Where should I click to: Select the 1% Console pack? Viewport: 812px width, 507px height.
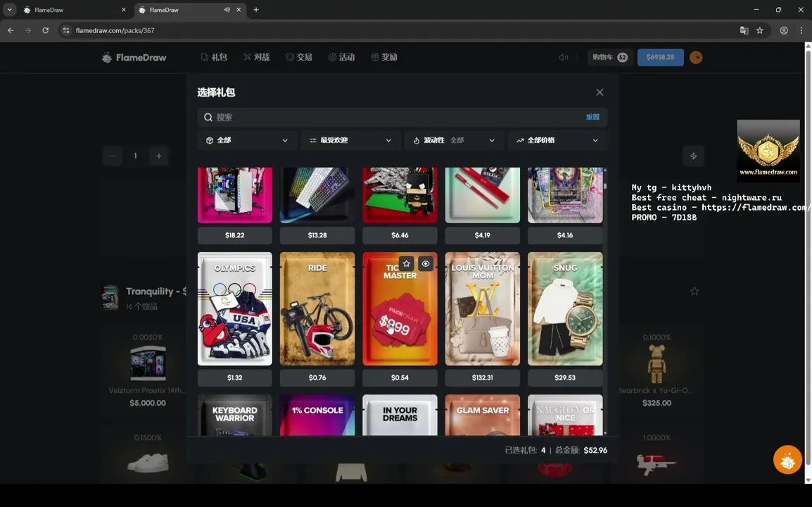(x=317, y=415)
